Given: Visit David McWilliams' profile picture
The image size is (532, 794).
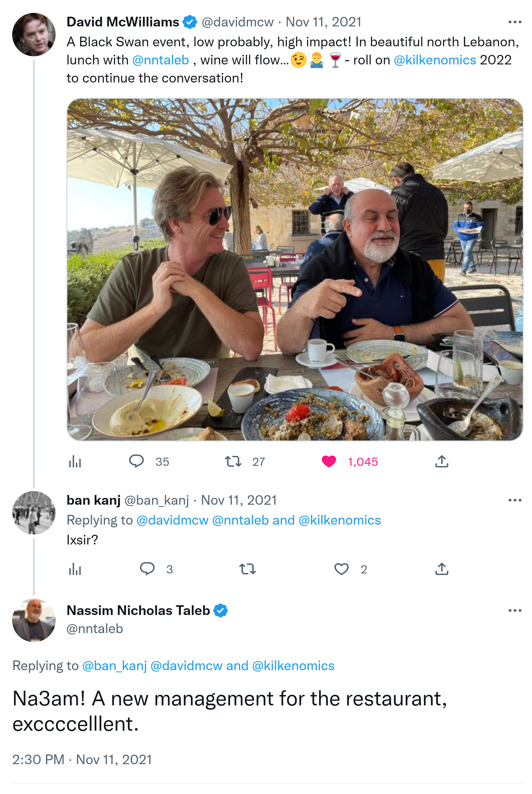Looking at the screenshot, I should (x=34, y=35).
